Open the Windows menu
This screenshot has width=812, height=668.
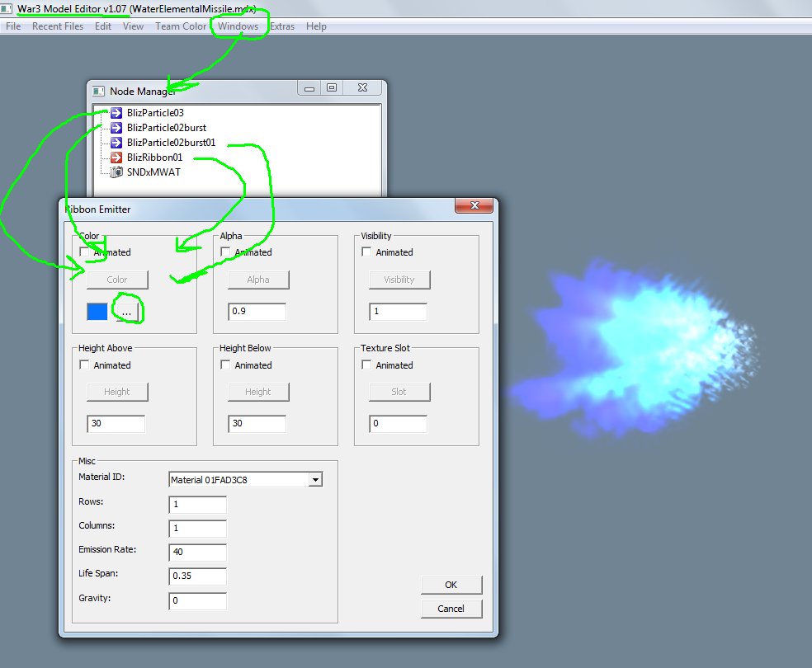(x=238, y=26)
